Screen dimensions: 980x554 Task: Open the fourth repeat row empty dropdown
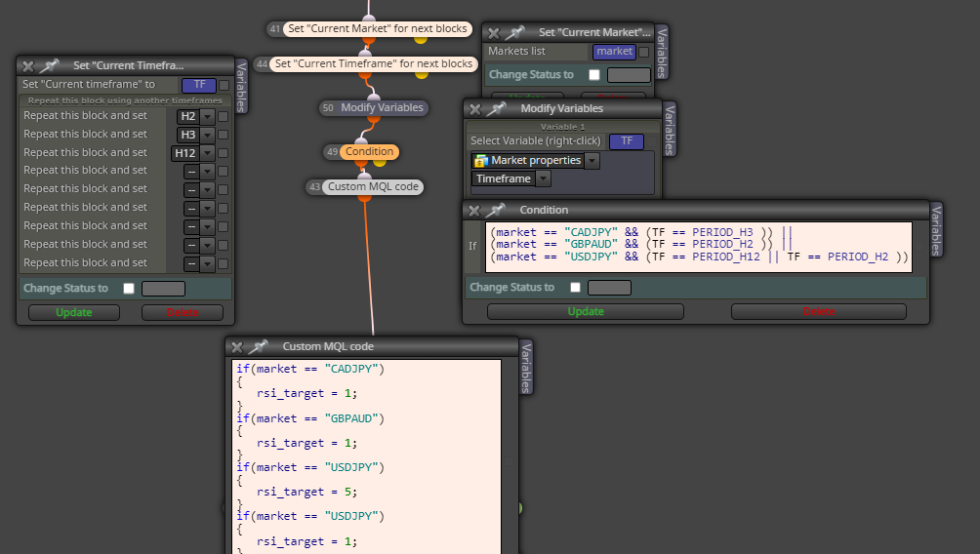click(208, 171)
